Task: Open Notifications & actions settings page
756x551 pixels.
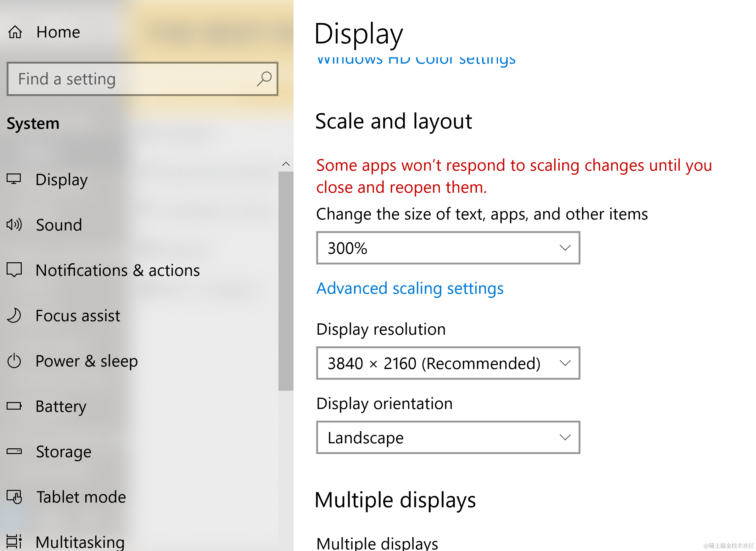Action: point(117,270)
